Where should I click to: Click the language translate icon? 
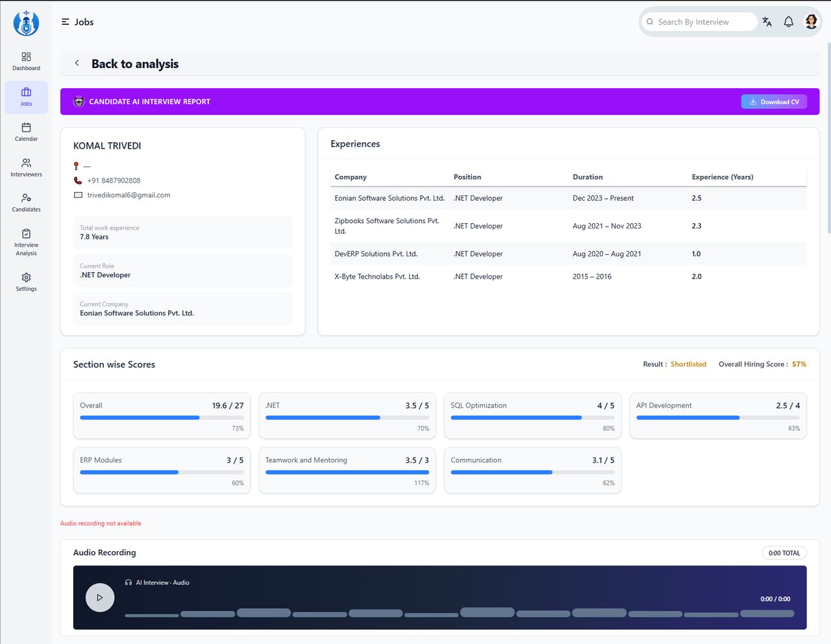(767, 22)
